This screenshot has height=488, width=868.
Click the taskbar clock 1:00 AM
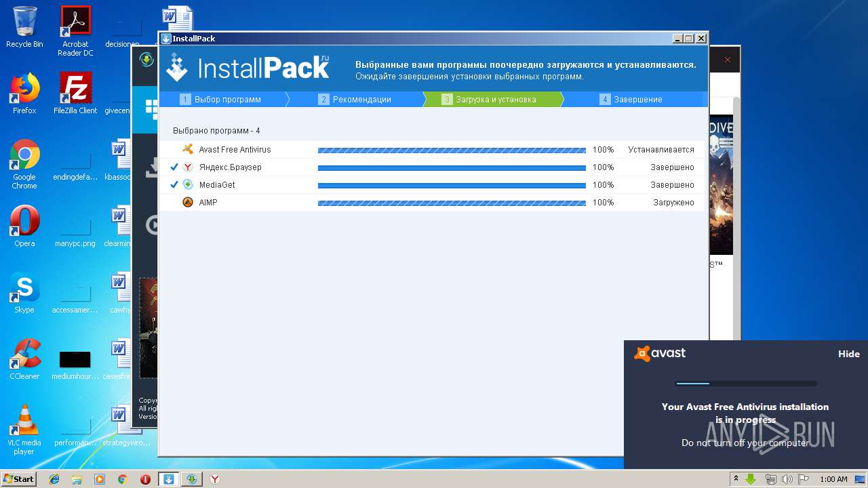(x=833, y=479)
